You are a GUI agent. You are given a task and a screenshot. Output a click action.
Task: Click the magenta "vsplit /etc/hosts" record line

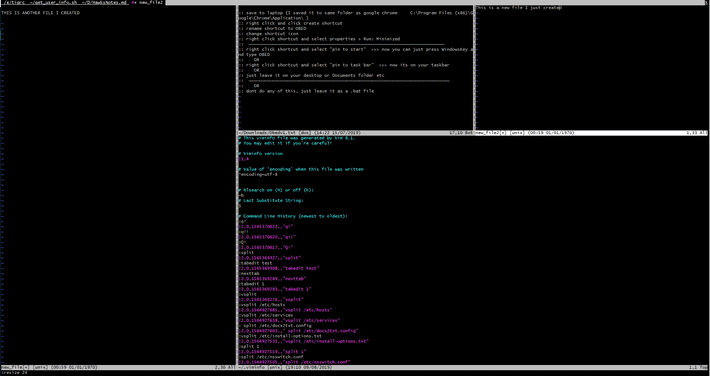pos(286,310)
